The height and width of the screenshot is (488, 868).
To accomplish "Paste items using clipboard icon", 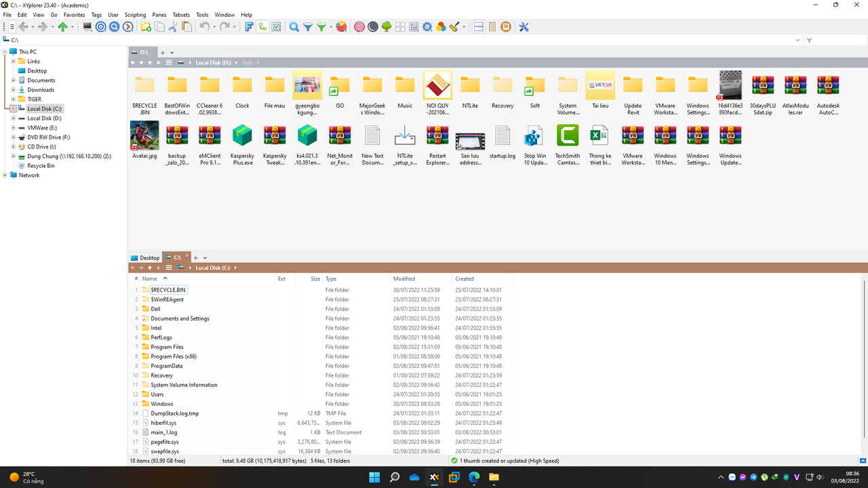I will click(x=187, y=26).
